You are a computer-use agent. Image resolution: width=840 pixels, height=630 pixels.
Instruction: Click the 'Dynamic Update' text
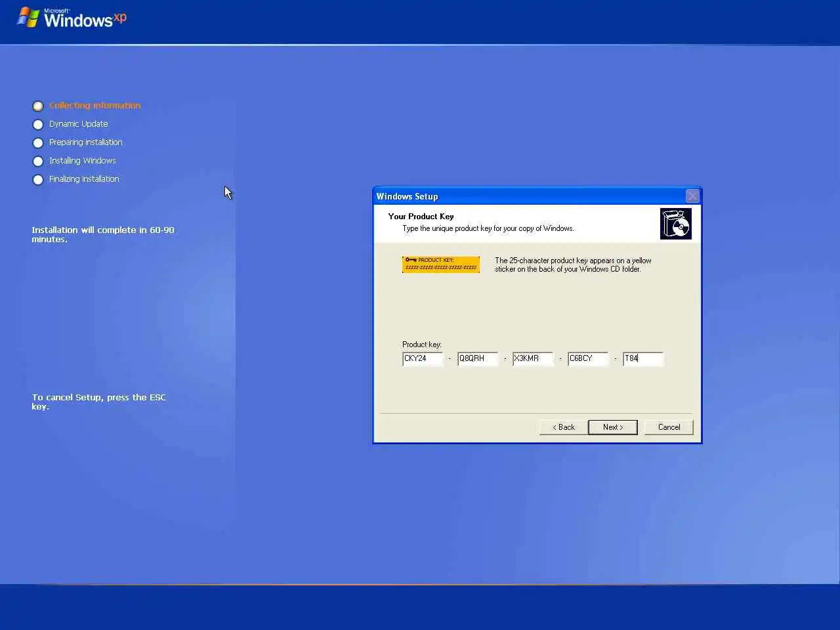point(79,124)
